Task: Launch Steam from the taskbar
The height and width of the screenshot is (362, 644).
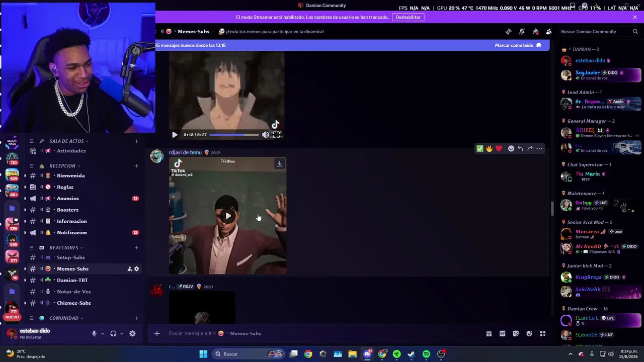Action: pos(411,354)
